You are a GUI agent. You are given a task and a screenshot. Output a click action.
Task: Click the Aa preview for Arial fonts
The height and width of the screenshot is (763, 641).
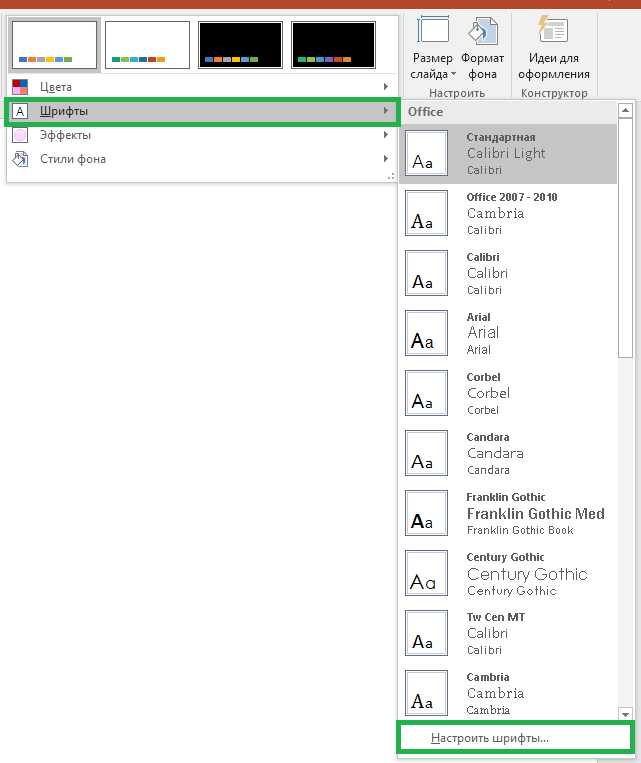[426, 333]
